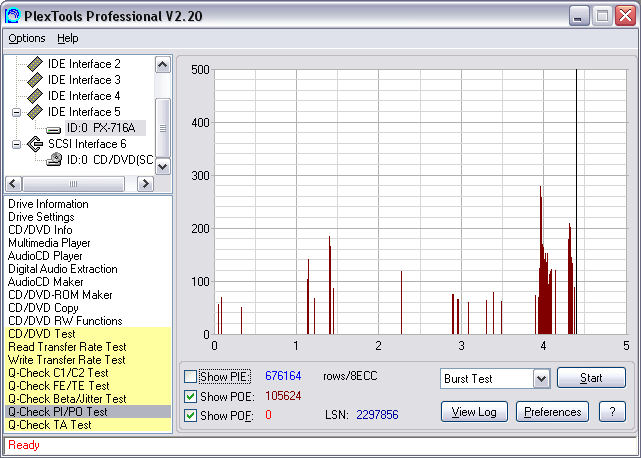
Task: Select the ID:0 CD/DVD(SC drive
Action: click(110, 159)
